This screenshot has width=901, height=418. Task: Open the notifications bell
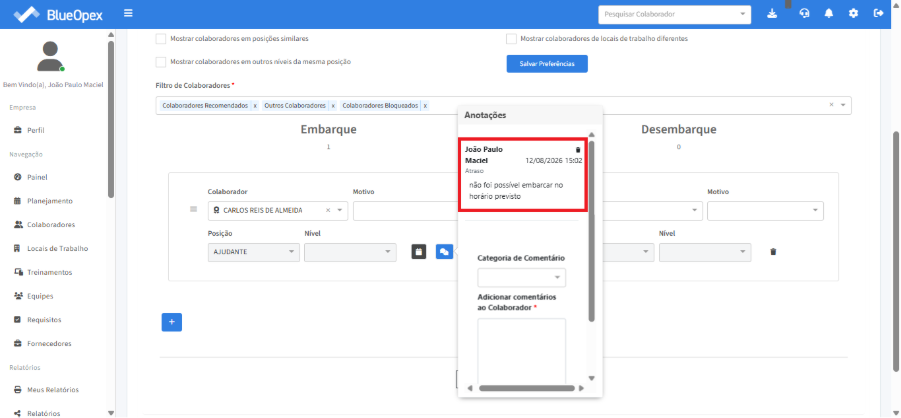[x=829, y=14]
